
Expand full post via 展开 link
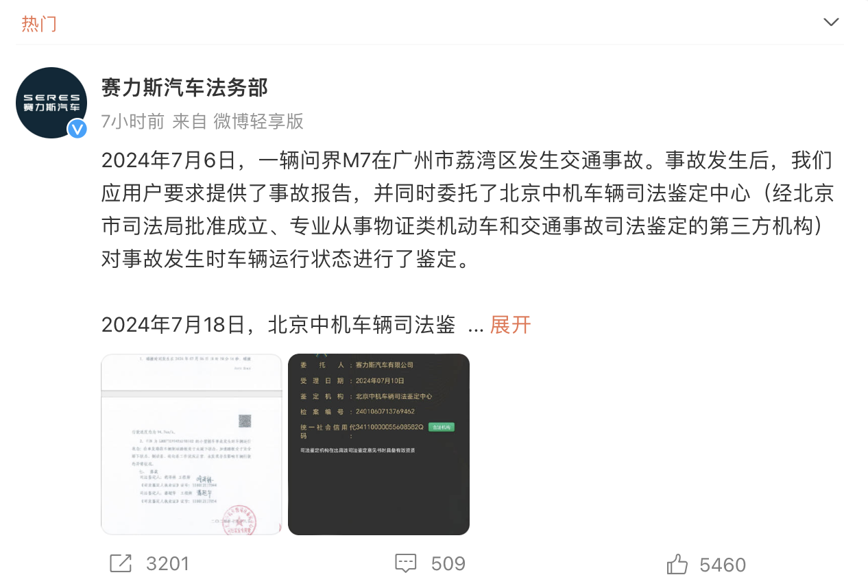tap(510, 325)
